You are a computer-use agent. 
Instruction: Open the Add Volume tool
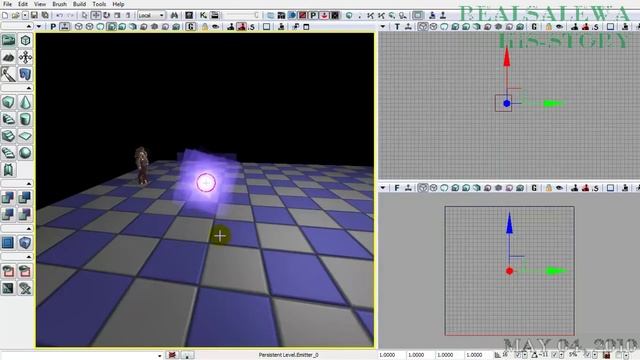point(25,242)
